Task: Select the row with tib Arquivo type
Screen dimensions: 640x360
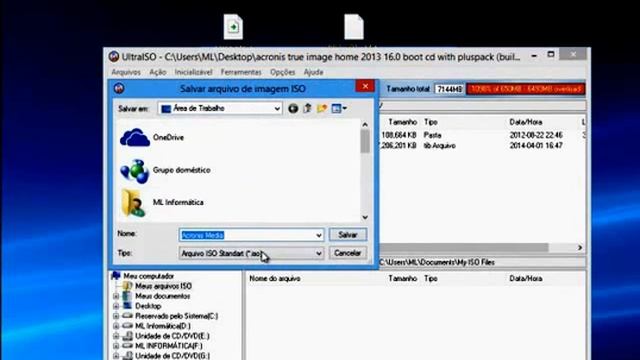Action: tap(483, 146)
